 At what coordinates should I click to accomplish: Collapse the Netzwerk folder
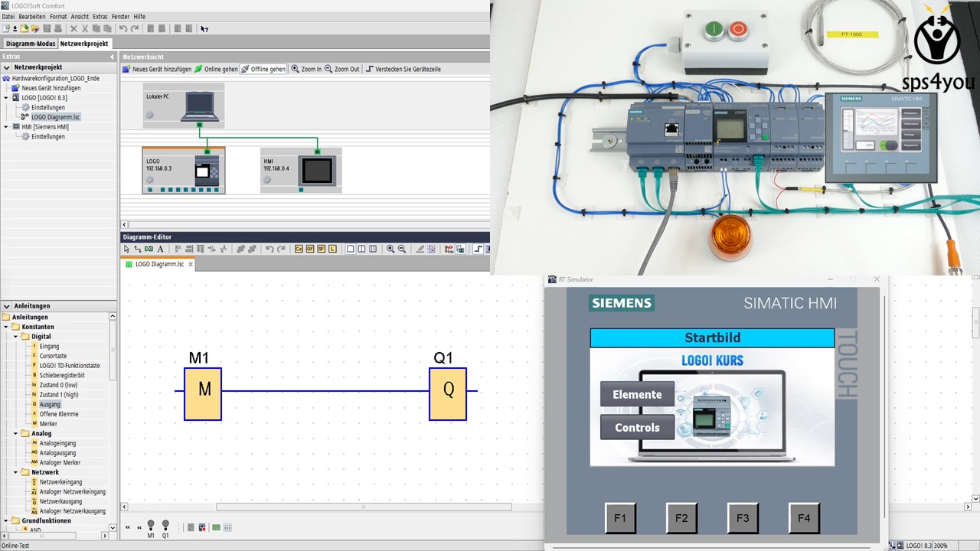coord(16,472)
